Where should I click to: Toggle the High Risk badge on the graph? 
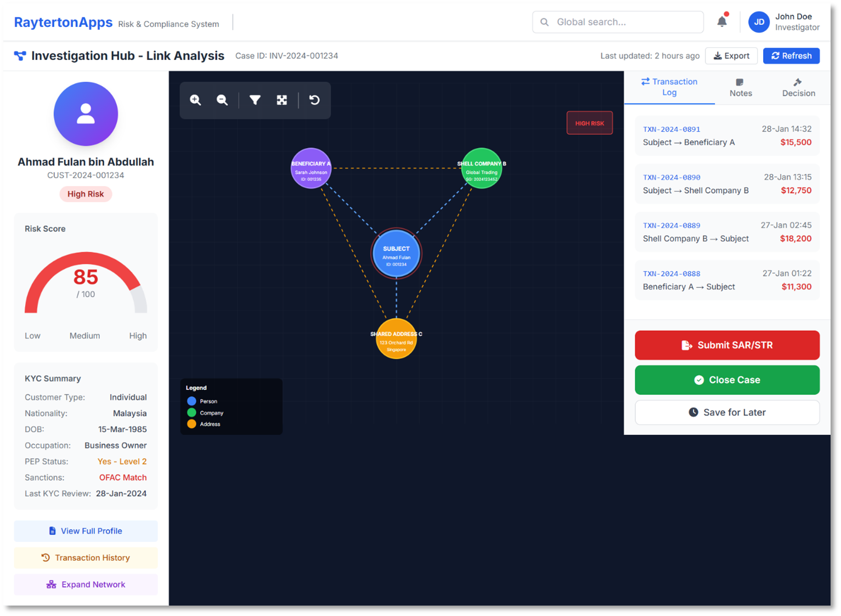click(x=589, y=122)
